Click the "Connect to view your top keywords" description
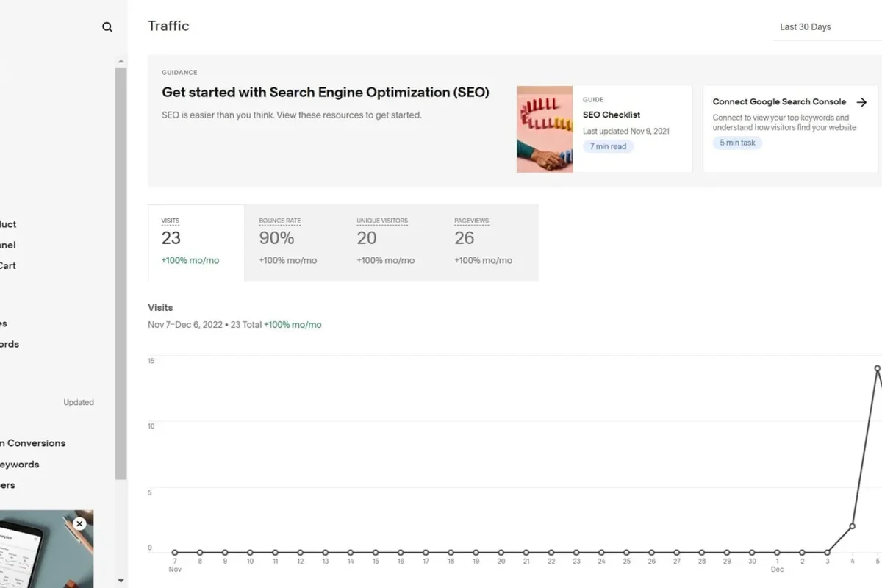The width and height of the screenshot is (882, 588). pos(784,122)
